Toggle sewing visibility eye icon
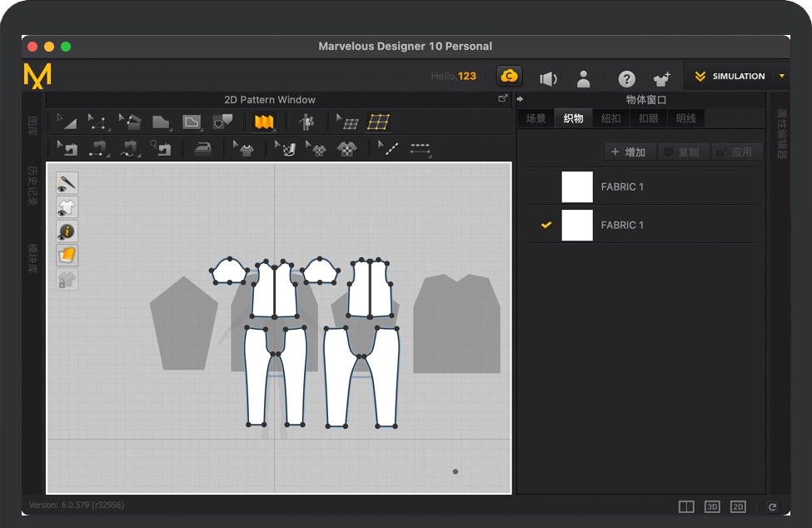This screenshot has width=812, height=528. 67,182
